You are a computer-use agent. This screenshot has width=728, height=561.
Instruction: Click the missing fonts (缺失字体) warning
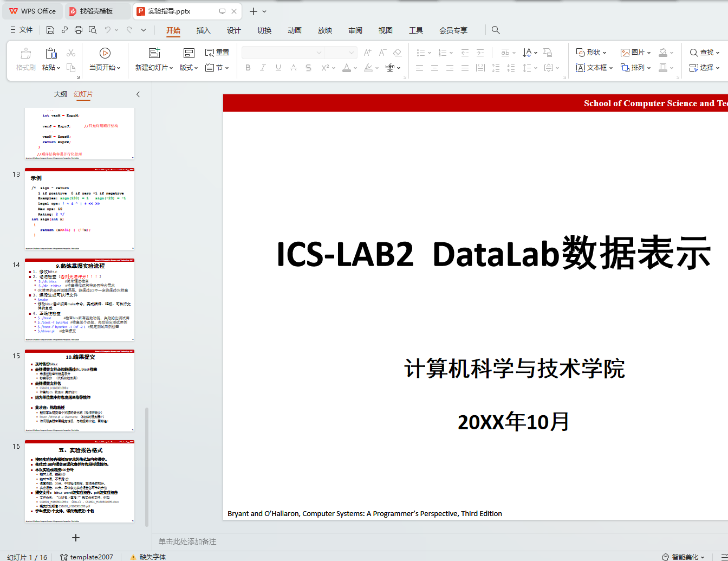(148, 557)
